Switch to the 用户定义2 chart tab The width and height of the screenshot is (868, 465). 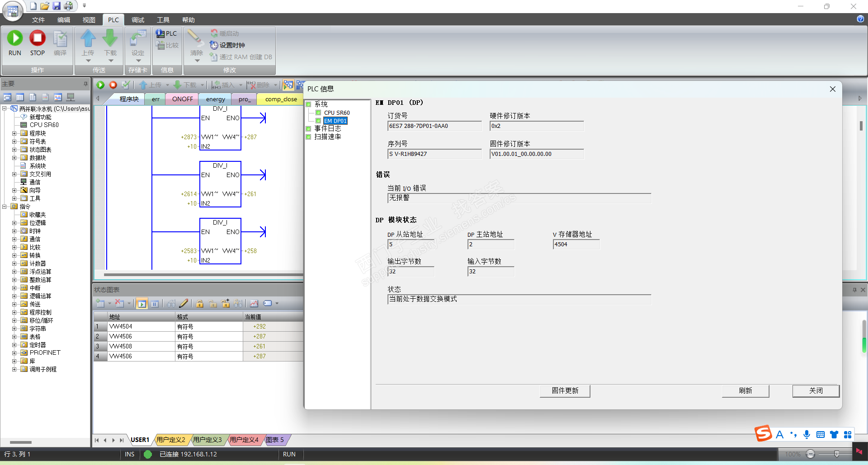[x=171, y=440]
